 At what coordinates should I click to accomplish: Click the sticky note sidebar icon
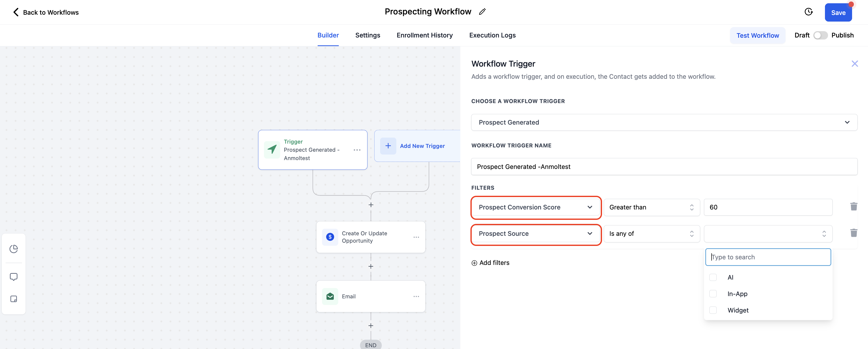click(14, 299)
